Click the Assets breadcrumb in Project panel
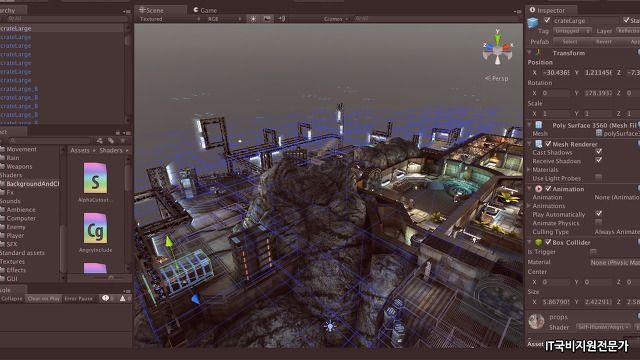This screenshot has width=640, height=360. (80, 150)
